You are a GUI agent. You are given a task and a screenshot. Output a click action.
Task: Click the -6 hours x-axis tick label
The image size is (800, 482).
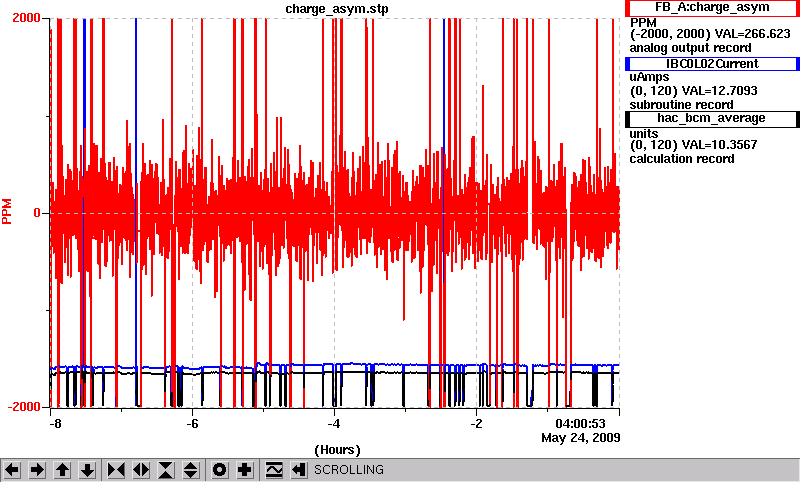pyautogui.click(x=192, y=424)
